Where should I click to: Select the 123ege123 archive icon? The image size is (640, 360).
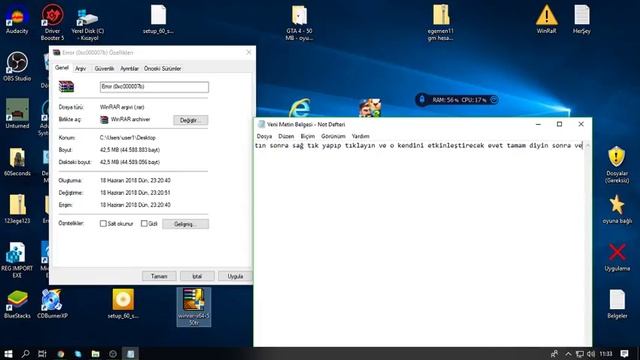(17, 209)
